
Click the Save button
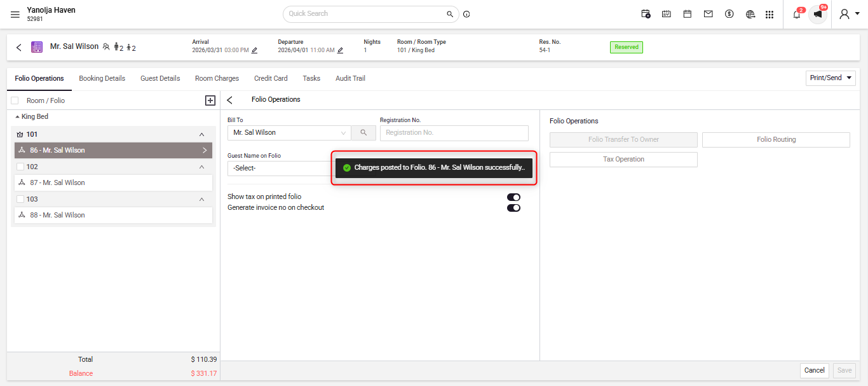click(x=844, y=370)
